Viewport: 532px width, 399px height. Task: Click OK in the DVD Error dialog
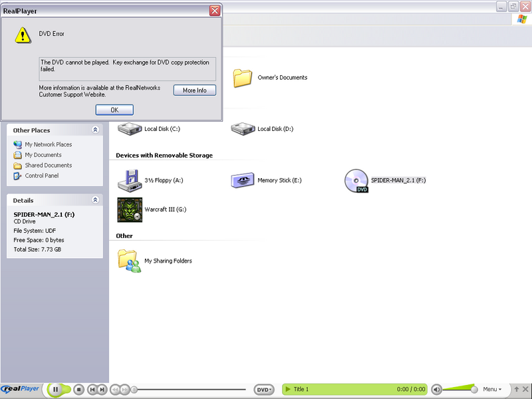click(x=114, y=110)
